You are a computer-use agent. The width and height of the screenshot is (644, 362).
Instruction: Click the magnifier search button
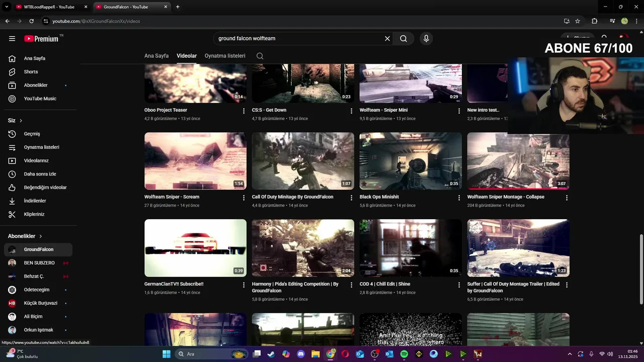[404, 39]
